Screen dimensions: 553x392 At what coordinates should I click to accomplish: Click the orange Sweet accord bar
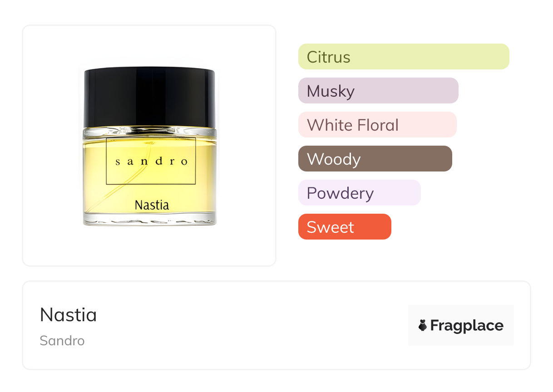click(x=344, y=227)
